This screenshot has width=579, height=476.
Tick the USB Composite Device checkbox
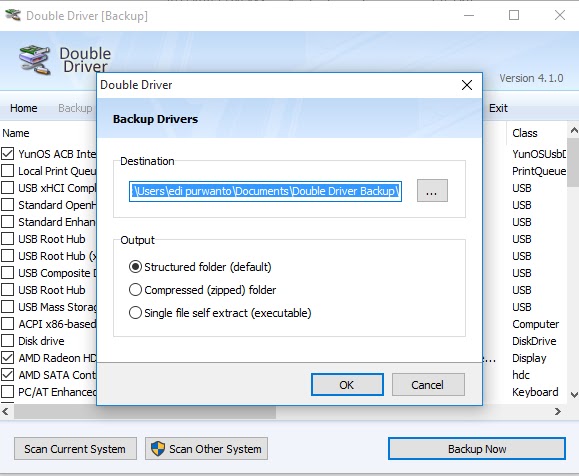click(7, 273)
